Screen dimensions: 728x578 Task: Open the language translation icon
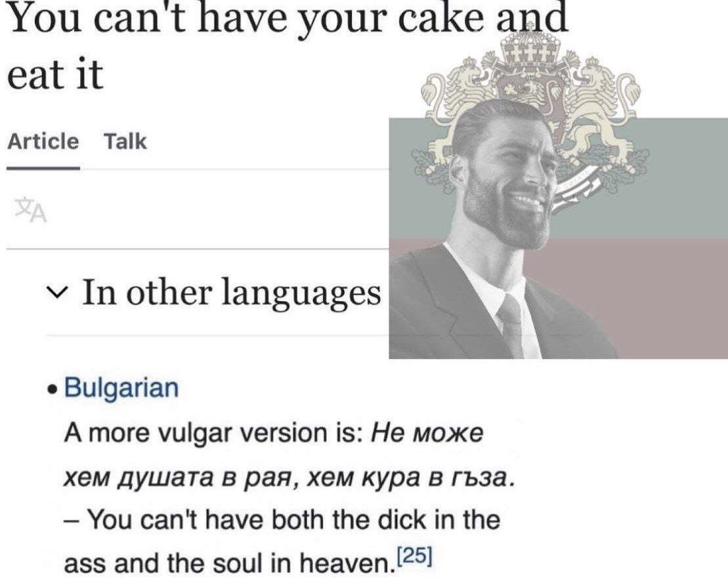30,210
